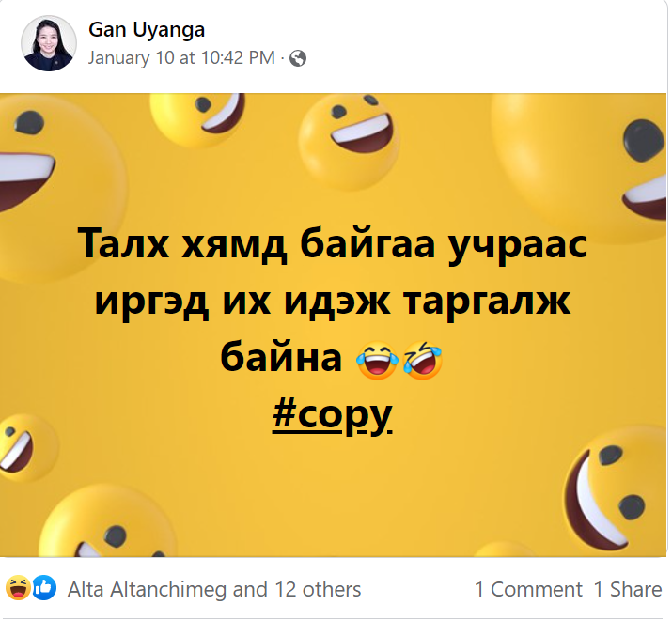Image resolution: width=672 pixels, height=620 pixels.
Task: Click the blue Like reaction icon
Action: click(x=44, y=587)
